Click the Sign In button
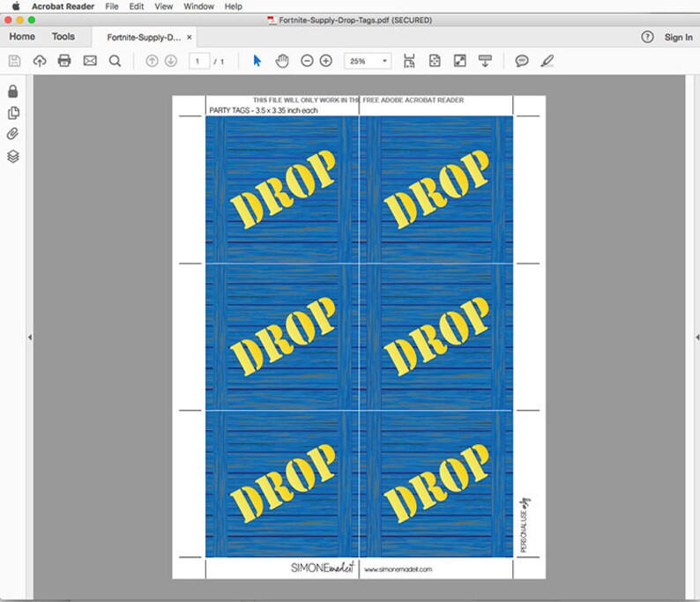Image resolution: width=700 pixels, height=602 pixels. [x=678, y=37]
